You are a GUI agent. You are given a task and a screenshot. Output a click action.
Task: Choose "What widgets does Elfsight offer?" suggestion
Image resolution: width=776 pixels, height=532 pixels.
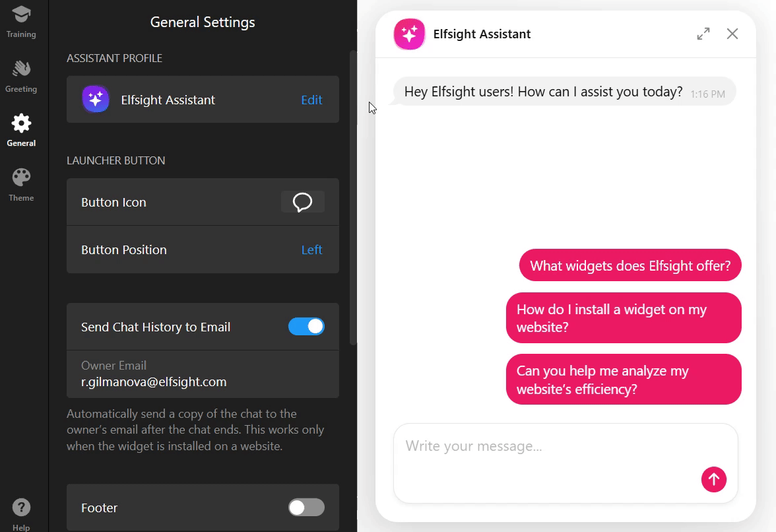(x=630, y=265)
